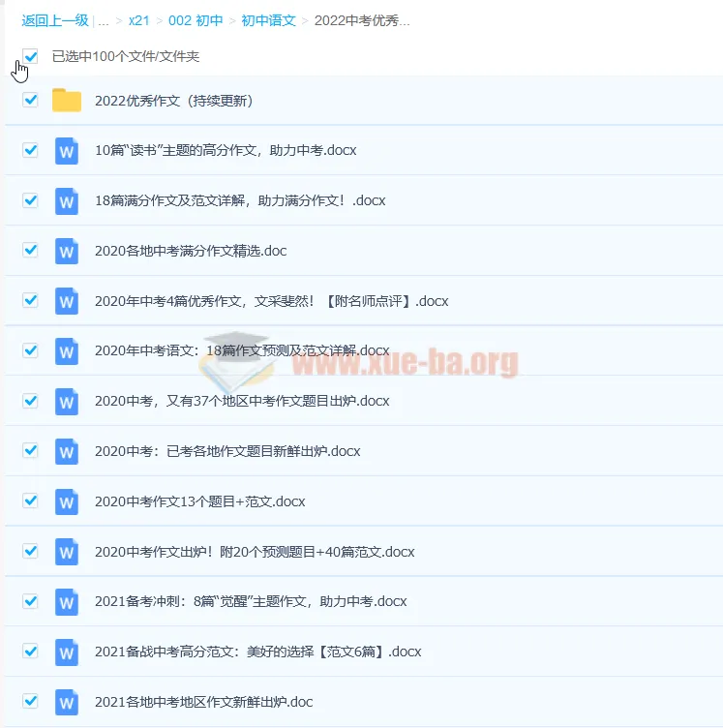Open 2020年中考语文：18篇作文预测及范文详解.docx

point(242,350)
